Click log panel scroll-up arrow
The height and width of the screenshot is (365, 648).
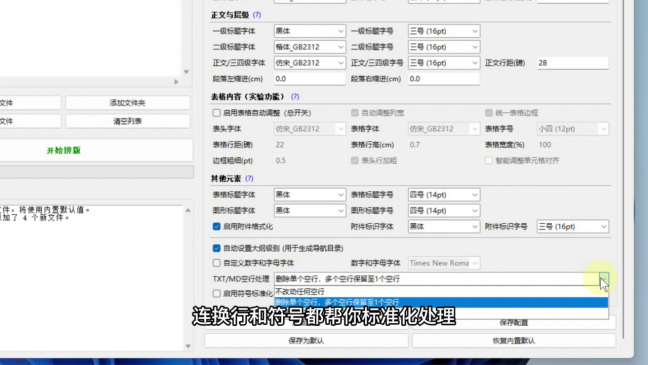[x=188, y=210]
